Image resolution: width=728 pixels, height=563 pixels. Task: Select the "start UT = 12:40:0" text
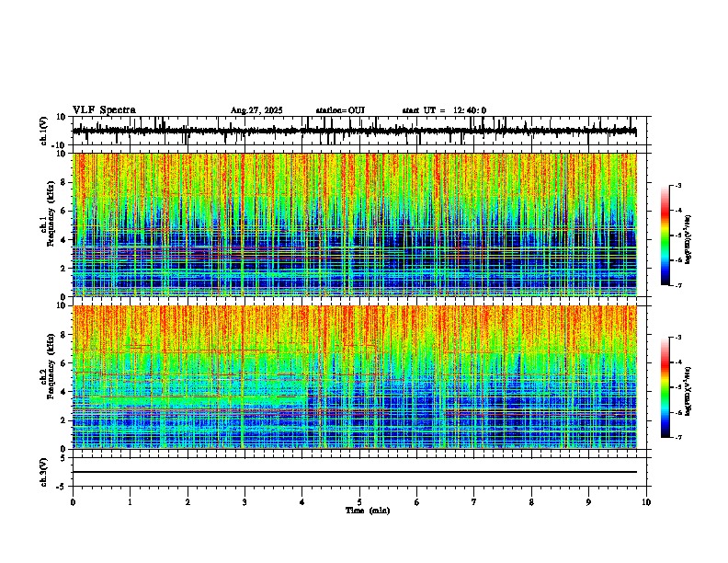(444, 110)
